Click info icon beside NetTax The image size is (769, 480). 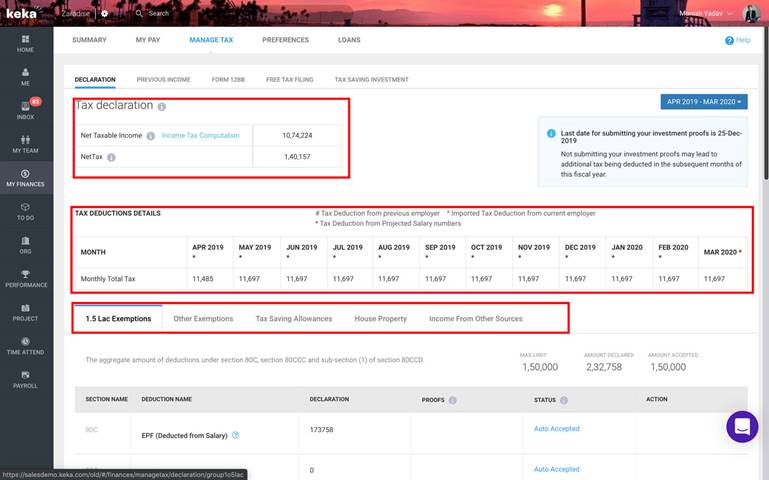(111, 157)
